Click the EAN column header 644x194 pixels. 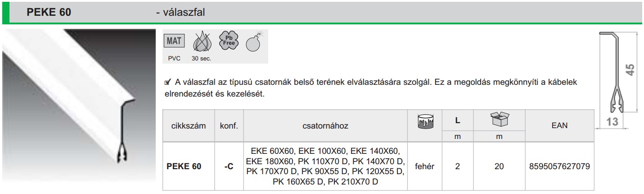click(559, 126)
